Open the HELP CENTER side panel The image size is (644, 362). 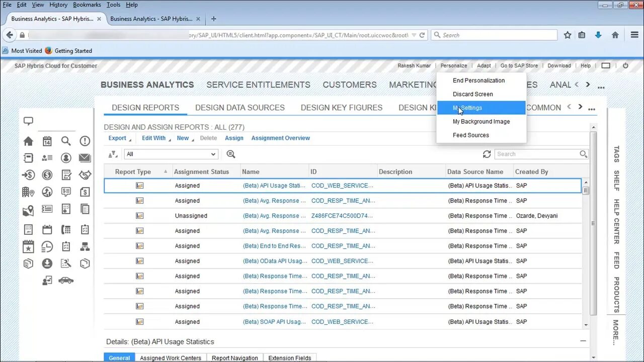616,222
